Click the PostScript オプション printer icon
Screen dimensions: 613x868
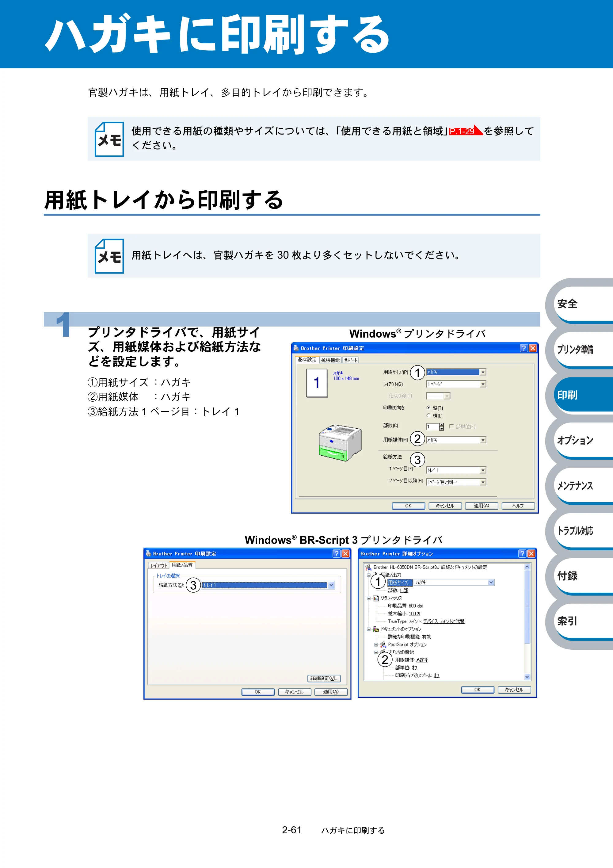(x=383, y=644)
